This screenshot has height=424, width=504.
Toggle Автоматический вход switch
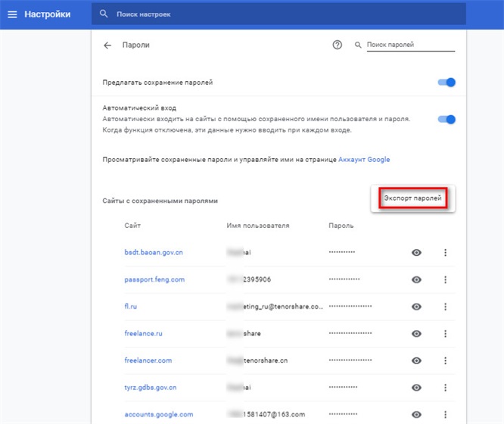click(x=446, y=120)
